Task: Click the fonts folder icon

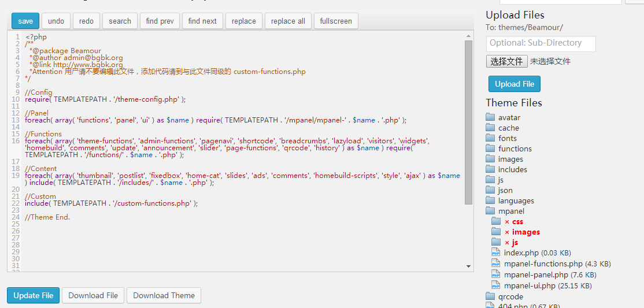Action: [x=490, y=139]
